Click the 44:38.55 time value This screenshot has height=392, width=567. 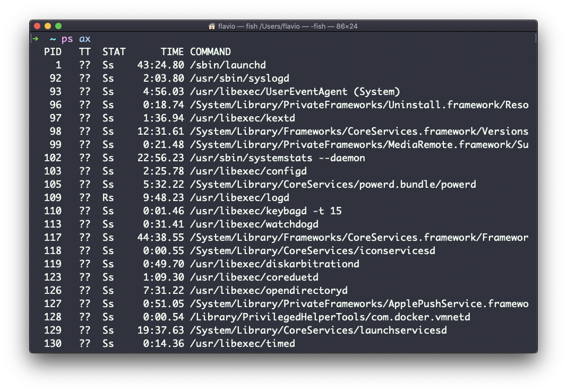160,238
